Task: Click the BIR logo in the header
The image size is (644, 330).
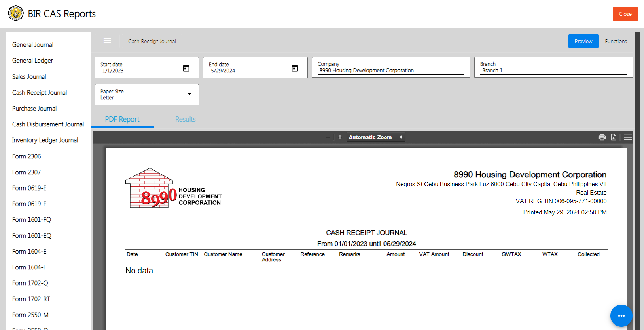Action: (16, 13)
